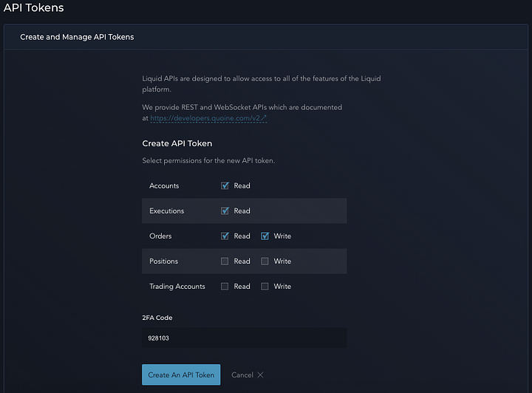
Task: Click the Create An API Token button
Action: (x=181, y=375)
